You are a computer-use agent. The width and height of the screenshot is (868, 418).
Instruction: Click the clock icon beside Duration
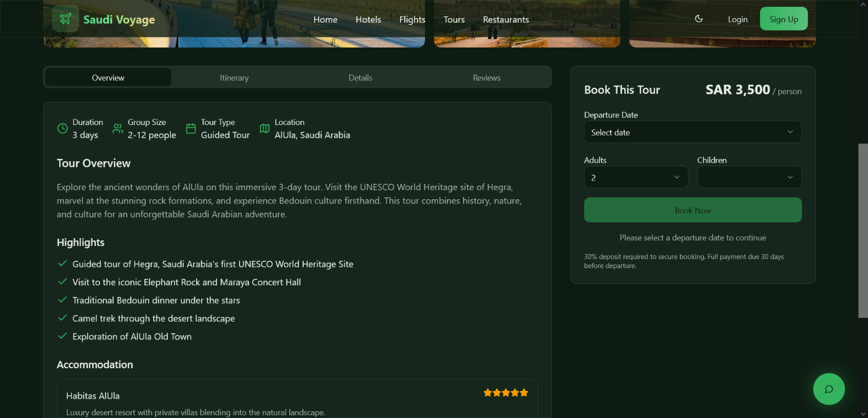[63, 128]
